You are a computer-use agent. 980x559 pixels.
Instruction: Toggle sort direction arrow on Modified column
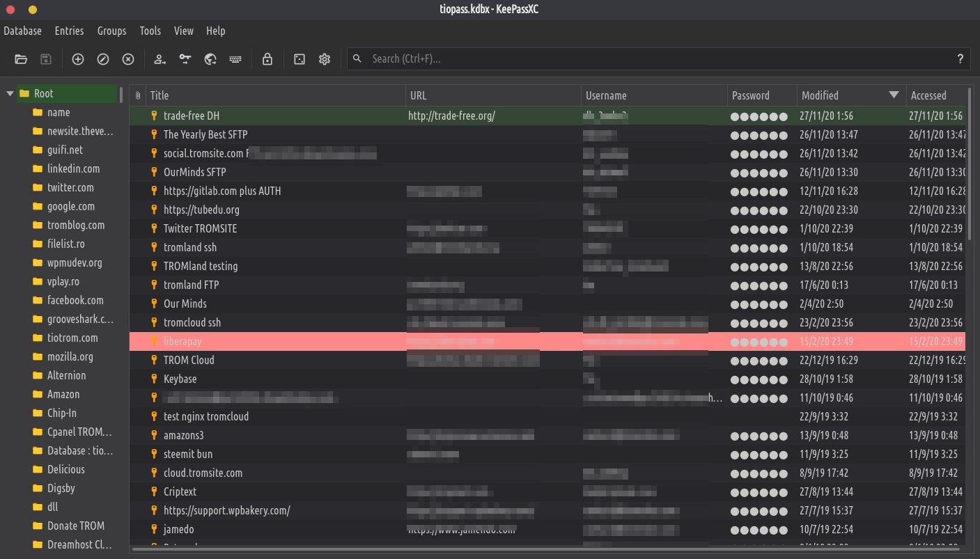tap(894, 95)
